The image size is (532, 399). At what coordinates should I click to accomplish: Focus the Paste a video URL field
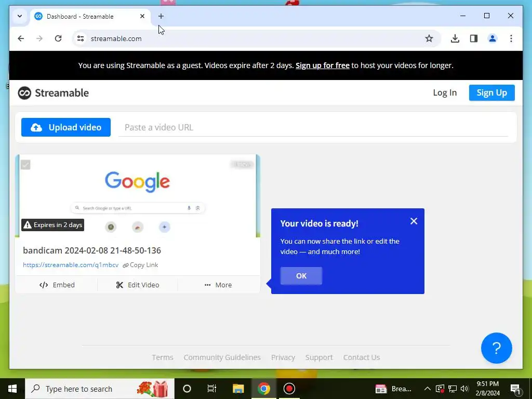(313, 128)
